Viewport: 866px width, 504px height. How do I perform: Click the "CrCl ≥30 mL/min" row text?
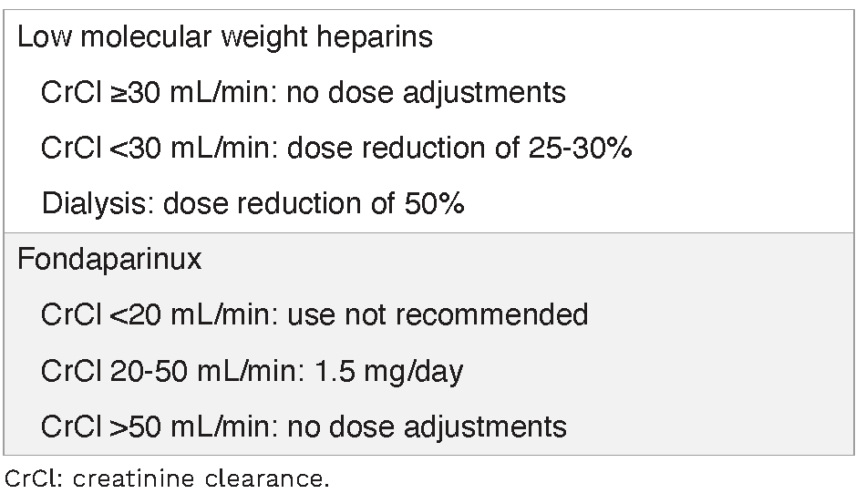[x=157, y=93]
